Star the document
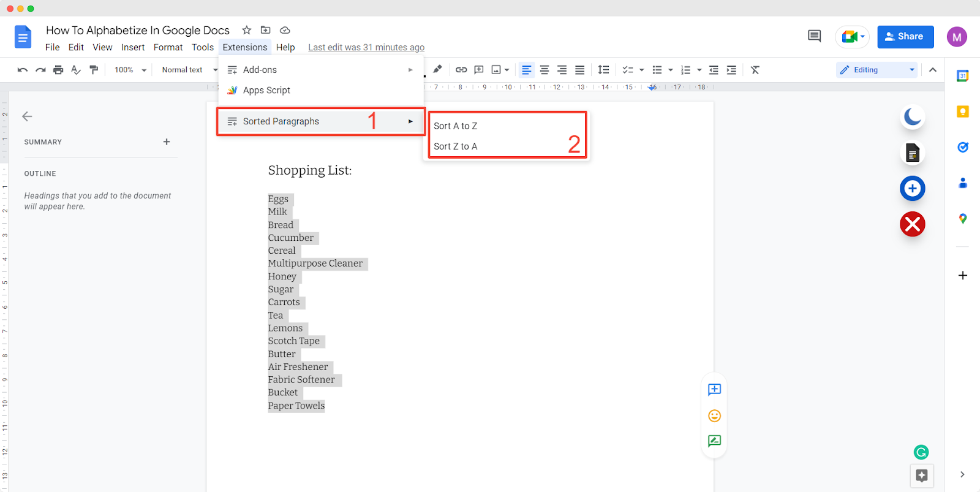 [247, 30]
